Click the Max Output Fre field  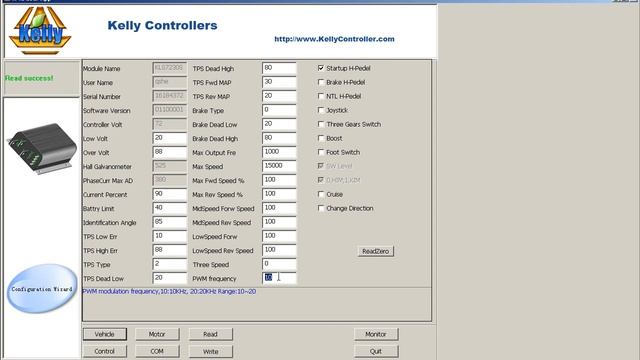pos(279,152)
